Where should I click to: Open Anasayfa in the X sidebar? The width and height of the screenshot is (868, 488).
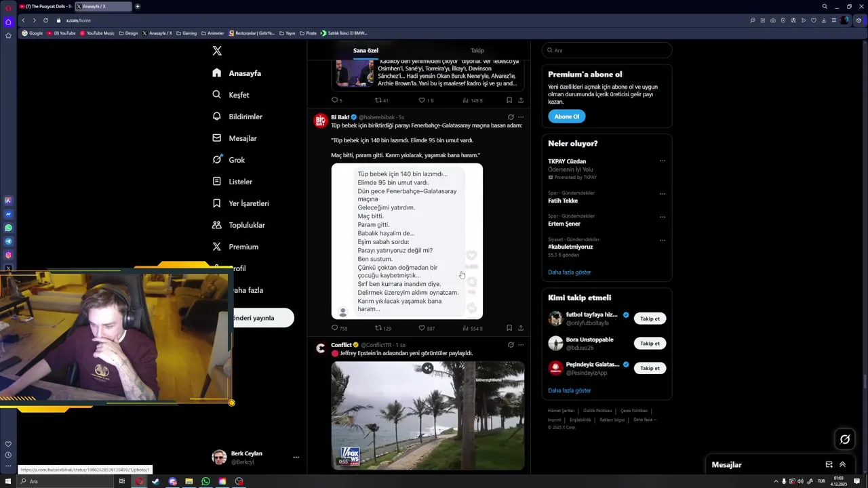point(236,73)
